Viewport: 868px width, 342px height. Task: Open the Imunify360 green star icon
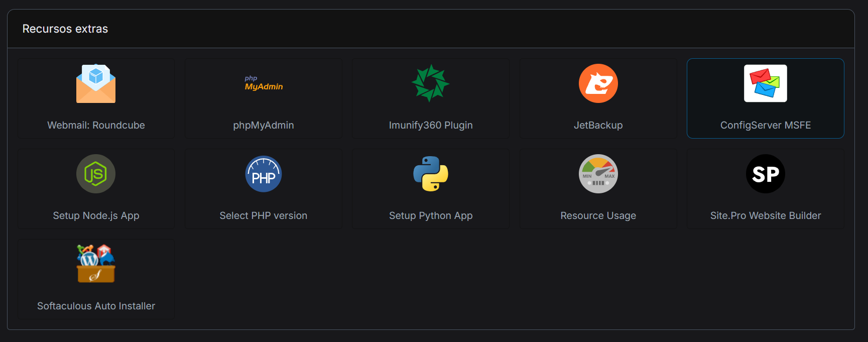point(431,83)
